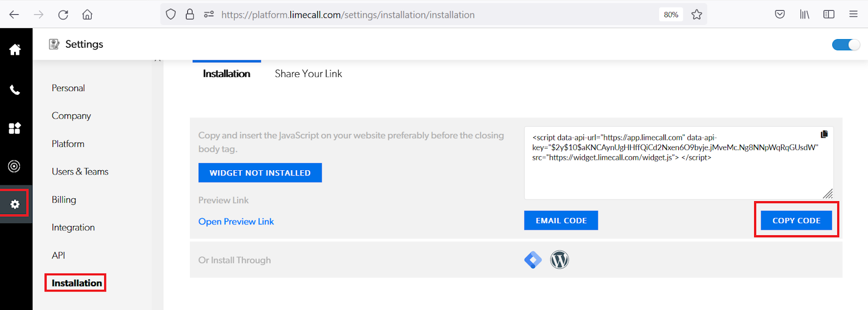The height and width of the screenshot is (310, 868).
Task: Click the home icon in left sidebar
Action: pyautogui.click(x=15, y=50)
